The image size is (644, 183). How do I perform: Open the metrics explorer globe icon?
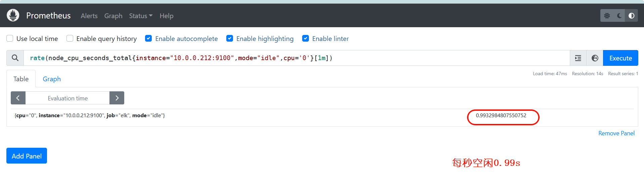[x=595, y=58]
